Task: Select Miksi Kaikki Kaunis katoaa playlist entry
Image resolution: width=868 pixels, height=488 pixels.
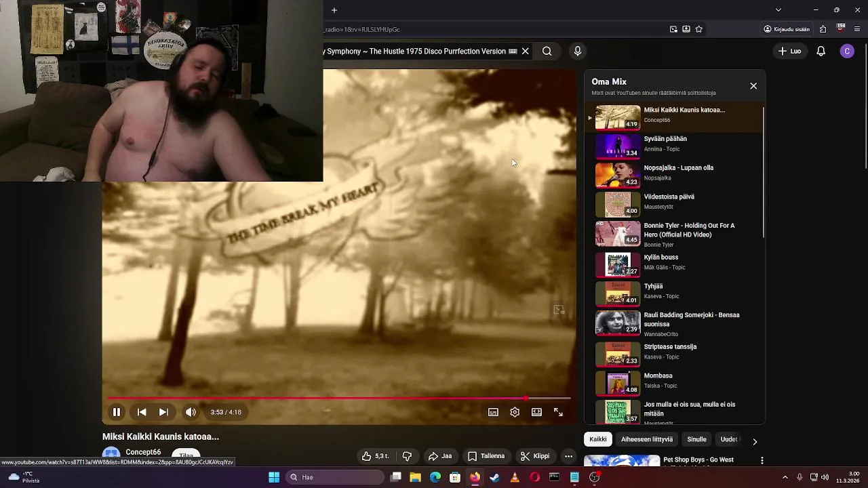Action: [x=675, y=116]
